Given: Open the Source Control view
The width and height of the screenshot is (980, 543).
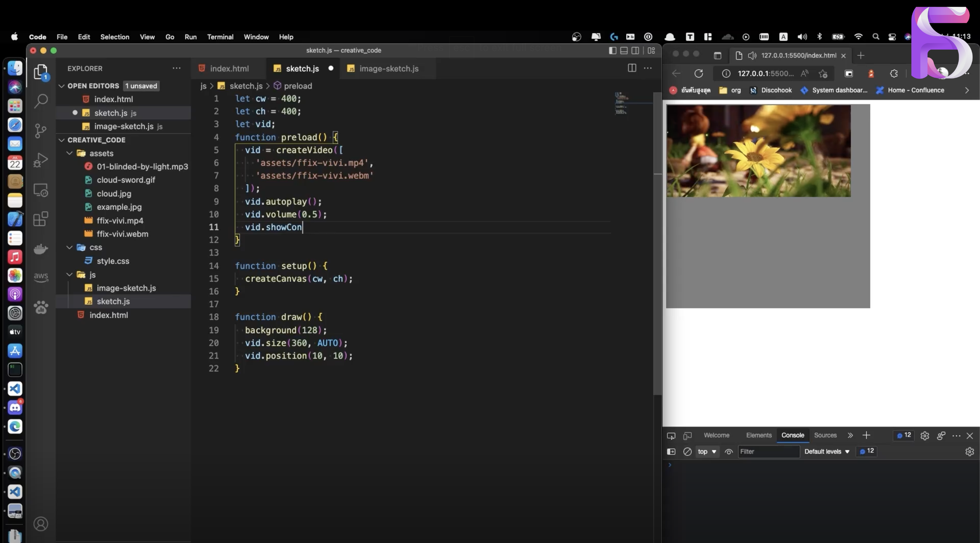Looking at the screenshot, I should click(x=40, y=130).
